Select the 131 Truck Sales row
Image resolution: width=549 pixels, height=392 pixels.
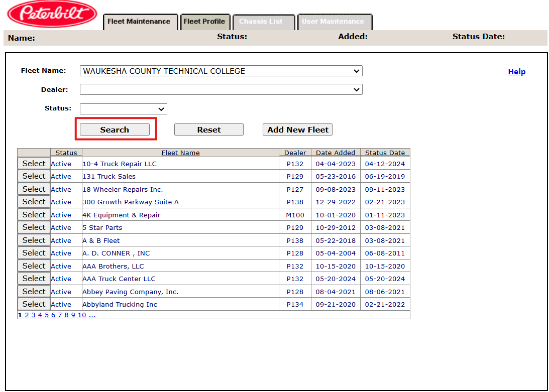pos(34,176)
